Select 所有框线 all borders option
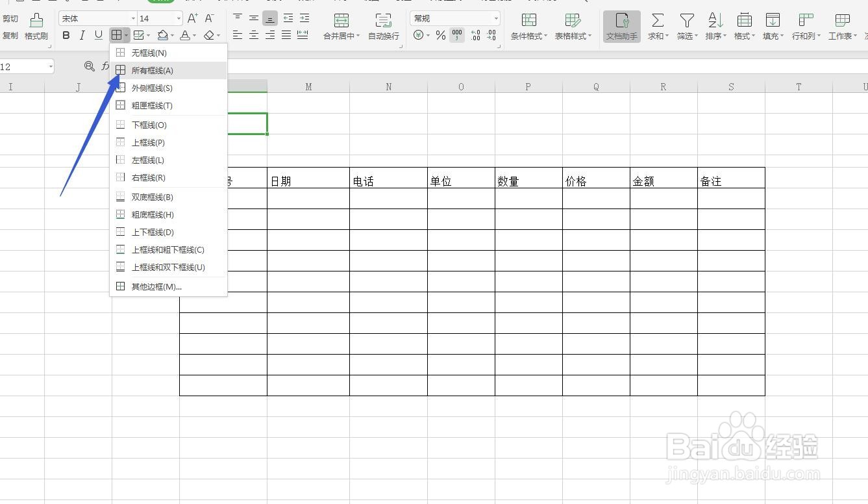868x504 pixels. point(152,70)
